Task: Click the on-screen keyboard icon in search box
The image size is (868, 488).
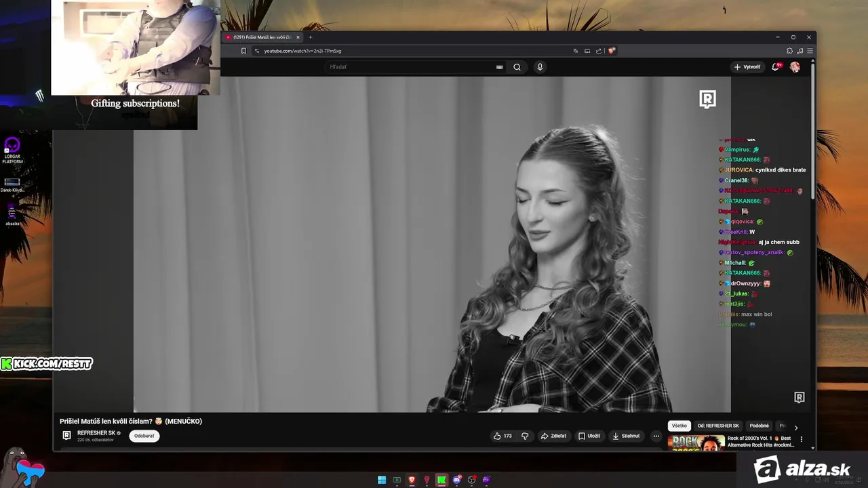Action: 500,67
